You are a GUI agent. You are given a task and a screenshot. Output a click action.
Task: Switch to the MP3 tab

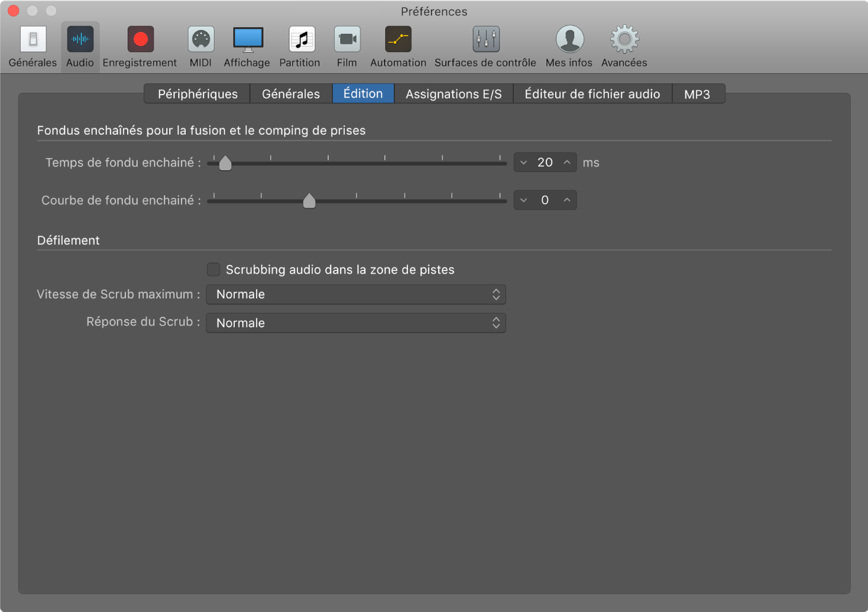(697, 94)
